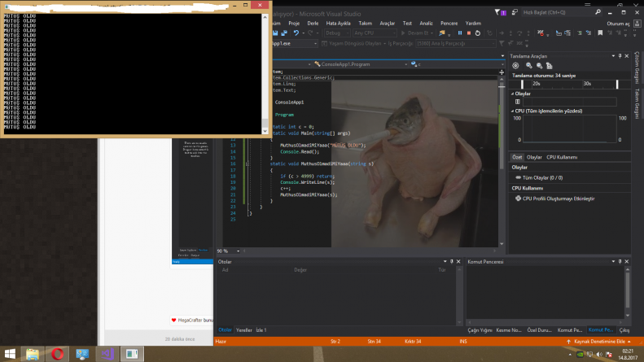The width and height of the screenshot is (644, 362).
Task: Open the Any CPU platform dropdown
Action: coord(375,33)
